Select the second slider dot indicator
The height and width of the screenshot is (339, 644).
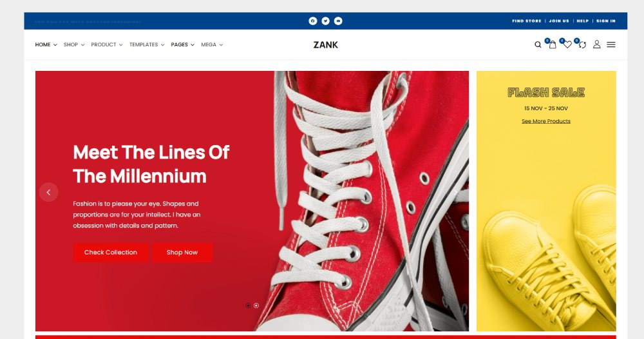point(256,305)
